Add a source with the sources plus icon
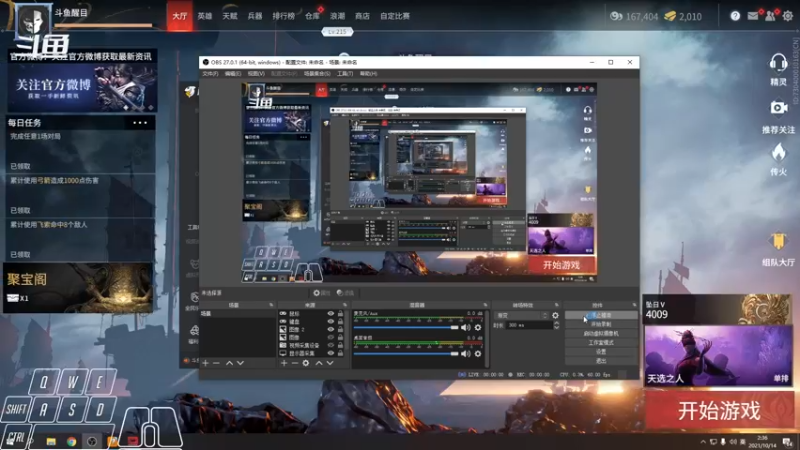800x450 pixels. pyautogui.click(x=284, y=363)
